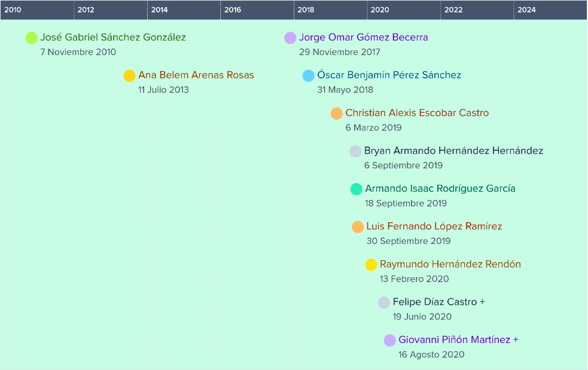Image resolution: width=588 pixels, height=370 pixels.
Task: Select the purple marker for Giovanni Piñón Martínez
Action: coord(389,340)
